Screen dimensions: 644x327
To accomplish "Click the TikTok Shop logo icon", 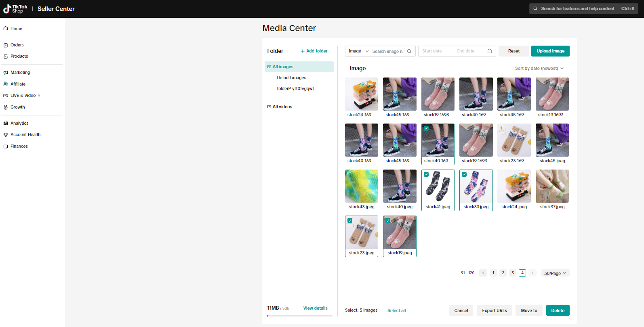I will point(7,9).
